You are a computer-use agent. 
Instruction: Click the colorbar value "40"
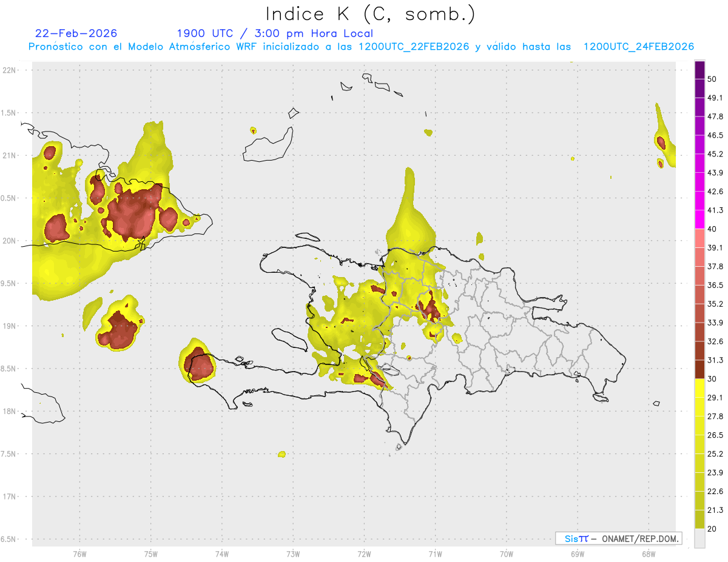(x=712, y=229)
